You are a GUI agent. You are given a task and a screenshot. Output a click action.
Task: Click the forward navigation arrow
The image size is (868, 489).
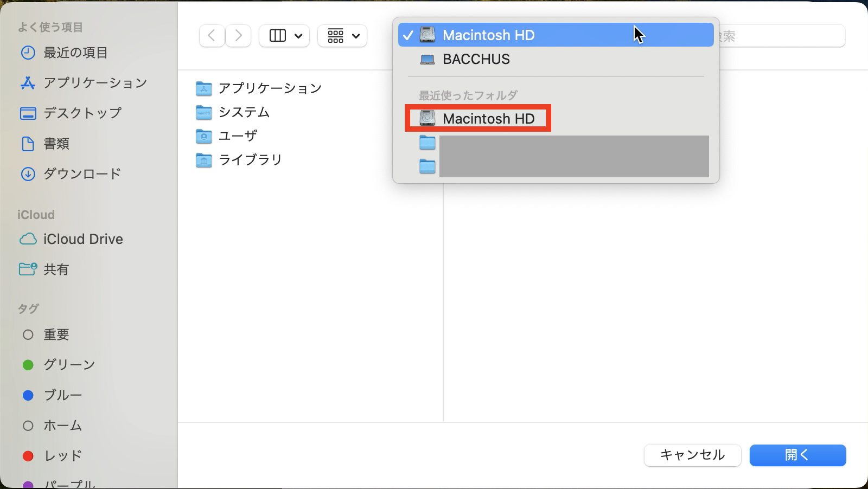click(x=238, y=36)
